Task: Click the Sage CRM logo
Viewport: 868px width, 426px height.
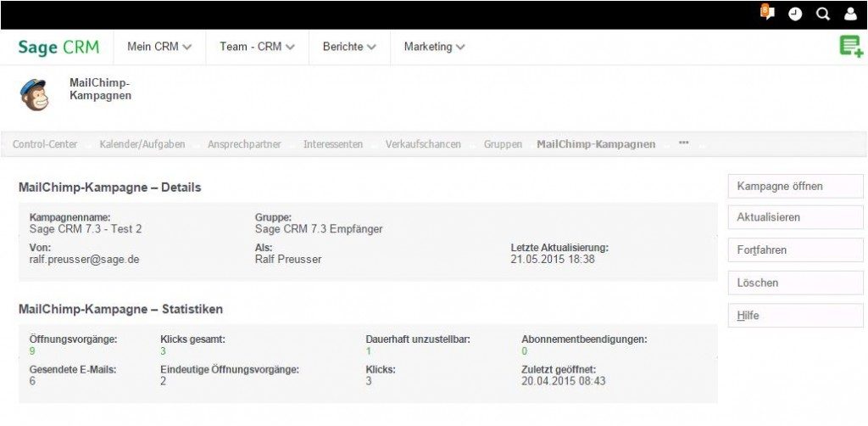Action: point(58,48)
